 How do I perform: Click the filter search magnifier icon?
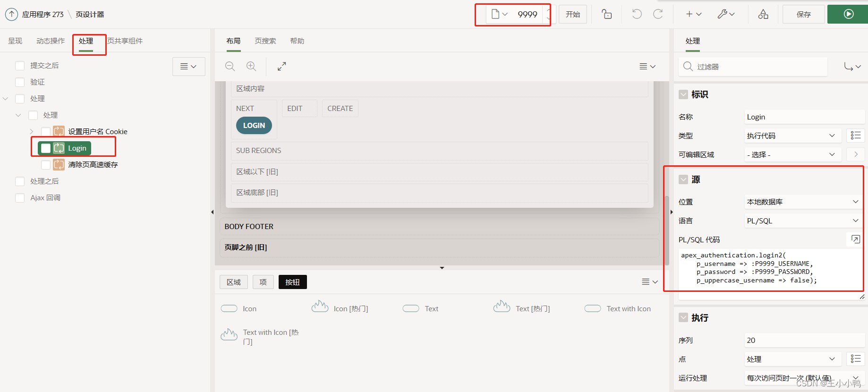(688, 67)
